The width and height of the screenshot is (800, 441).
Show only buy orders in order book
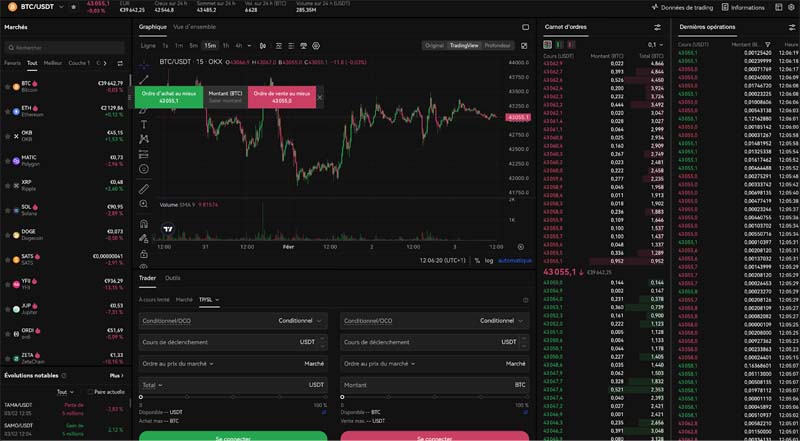(x=559, y=45)
